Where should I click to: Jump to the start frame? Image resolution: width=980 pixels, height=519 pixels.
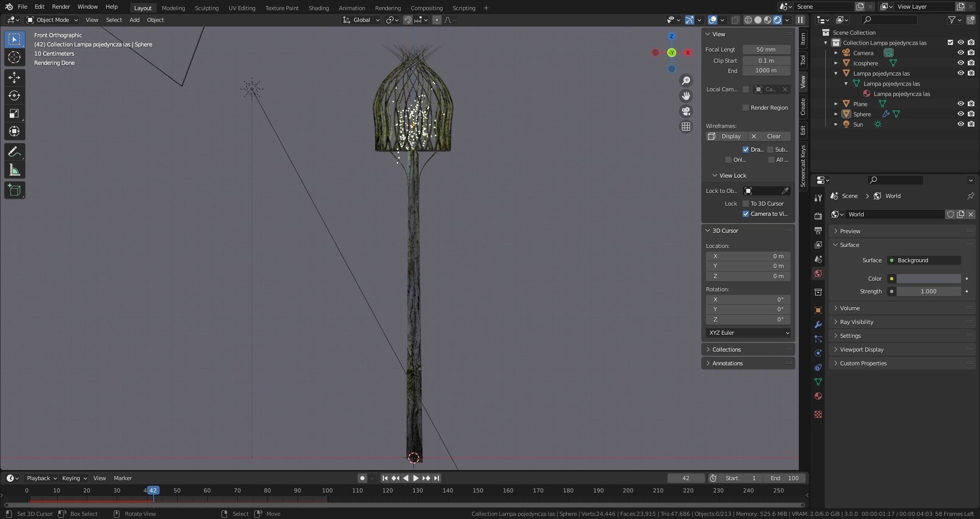point(385,478)
